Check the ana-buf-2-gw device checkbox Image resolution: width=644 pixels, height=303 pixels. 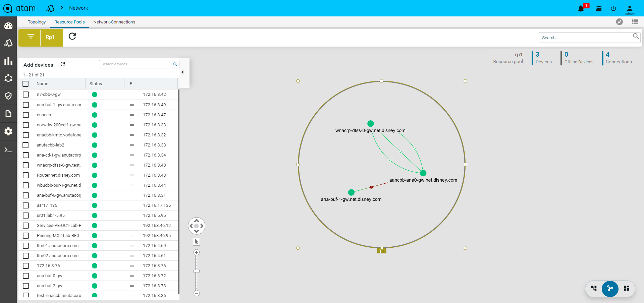tap(26, 286)
